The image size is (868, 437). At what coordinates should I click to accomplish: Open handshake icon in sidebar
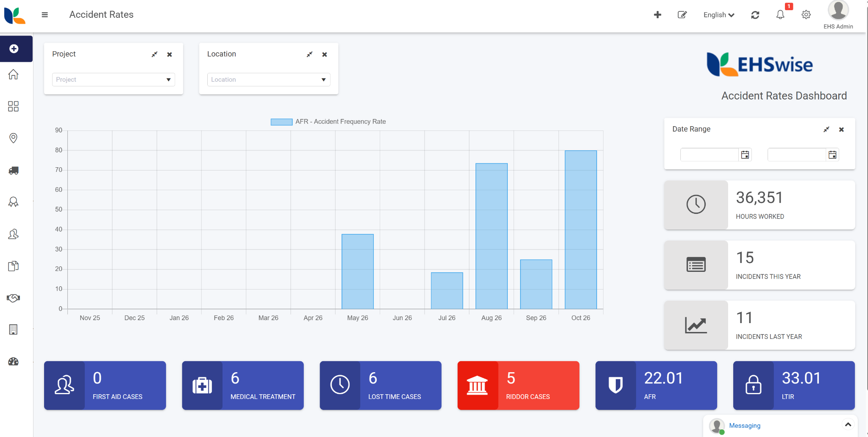(x=14, y=298)
